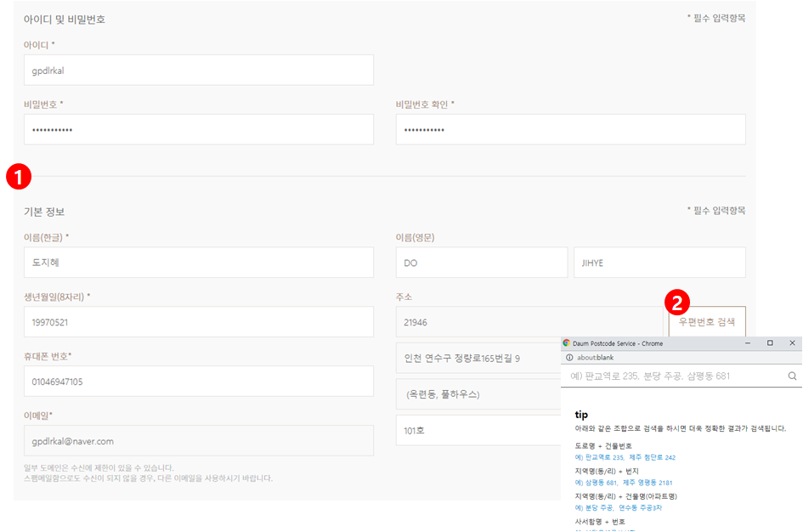Click the 지역명(동/리) + 번지 label
803x532 pixels.
[607, 471]
